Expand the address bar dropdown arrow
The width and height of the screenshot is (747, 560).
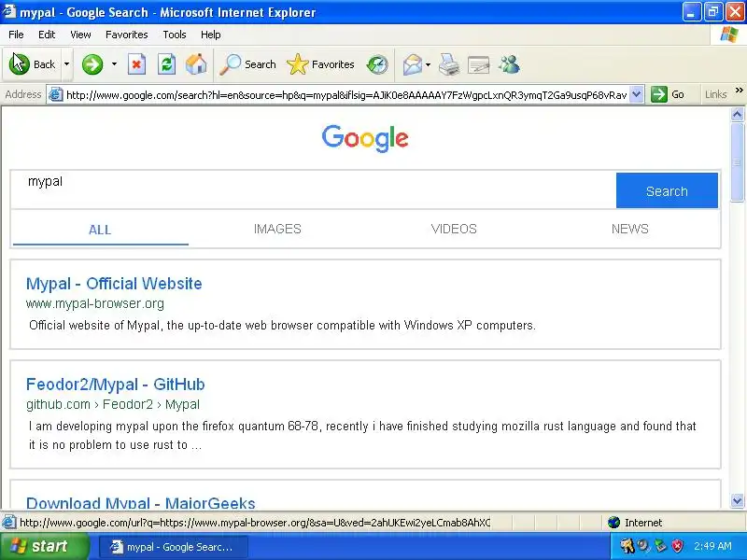637,94
